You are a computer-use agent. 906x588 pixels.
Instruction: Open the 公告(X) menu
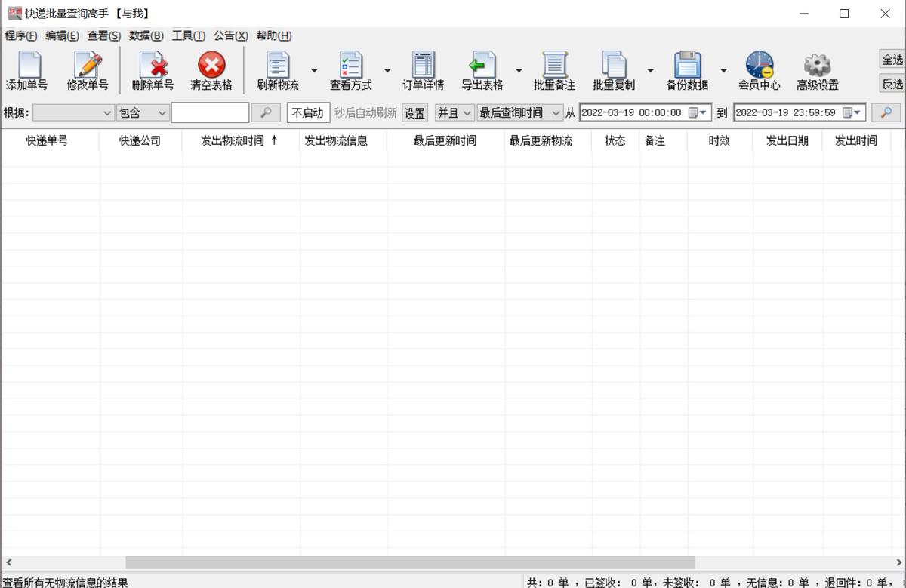(x=230, y=35)
